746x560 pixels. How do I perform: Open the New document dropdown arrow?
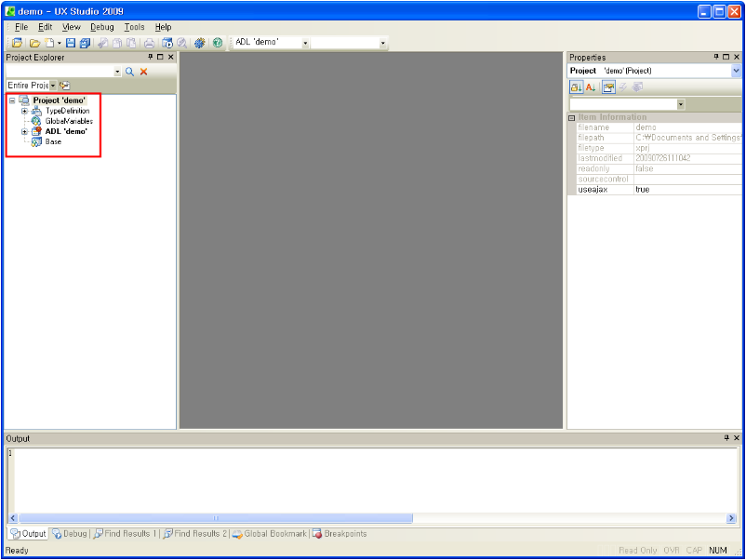point(59,44)
